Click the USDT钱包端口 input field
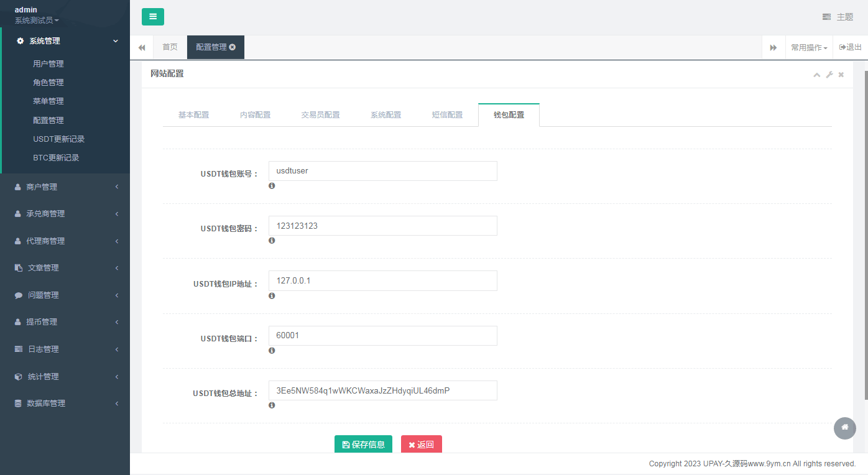The width and height of the screenshot is (868, 475). pos(382,336)
